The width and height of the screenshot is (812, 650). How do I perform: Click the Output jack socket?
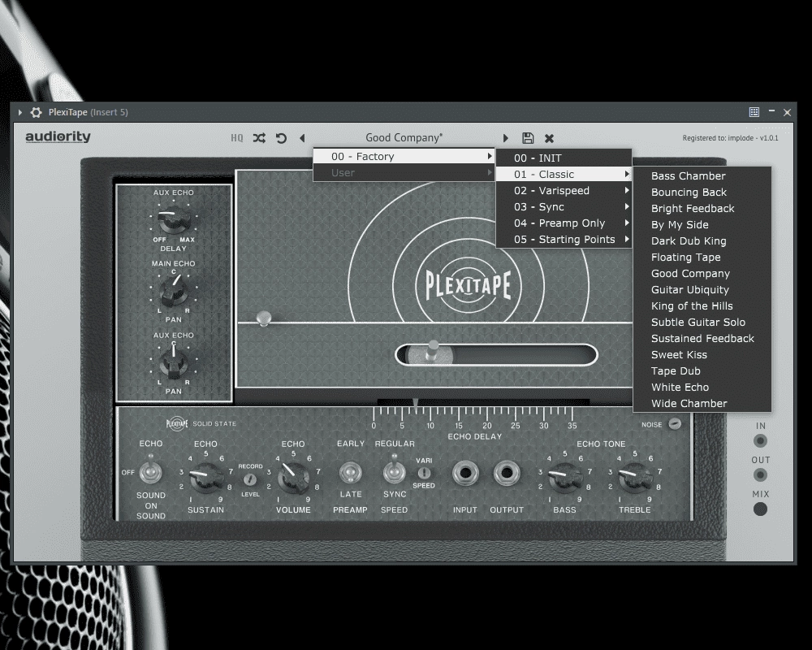tap(507, 473)
